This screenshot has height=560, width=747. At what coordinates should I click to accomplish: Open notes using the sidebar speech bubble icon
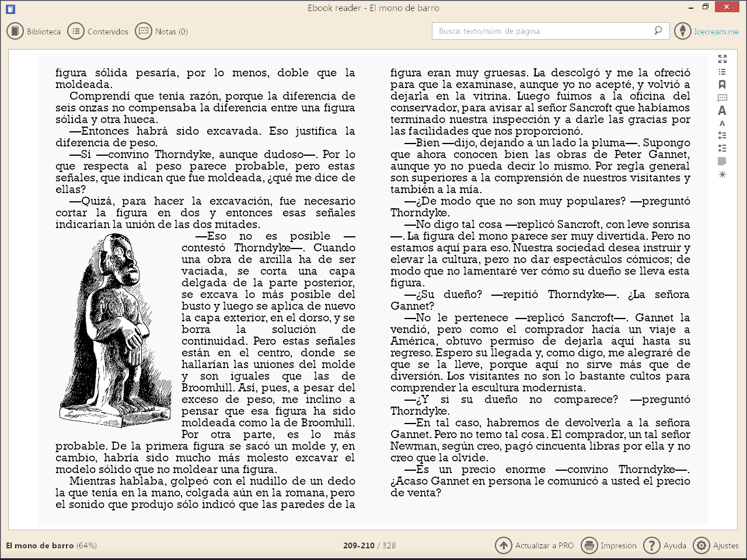click(x=722, y=97)
